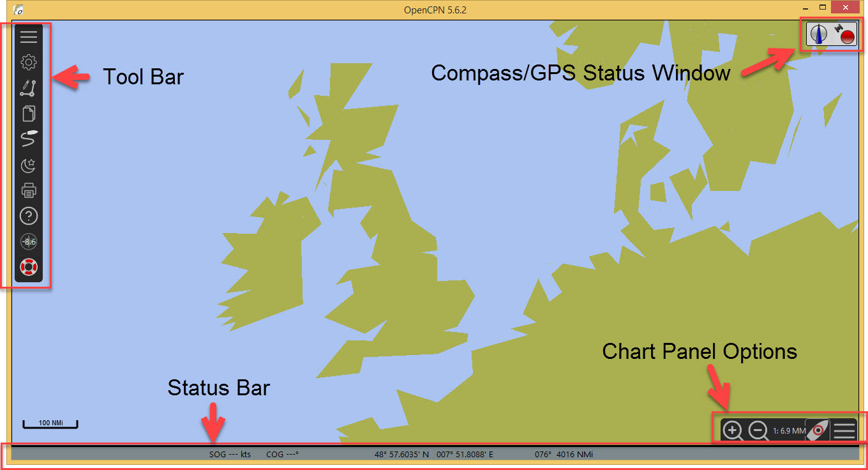Toggle track recording with the squiggly track icon
The image size is (868, 470).
pyautogui.click(x=29, y=139)
